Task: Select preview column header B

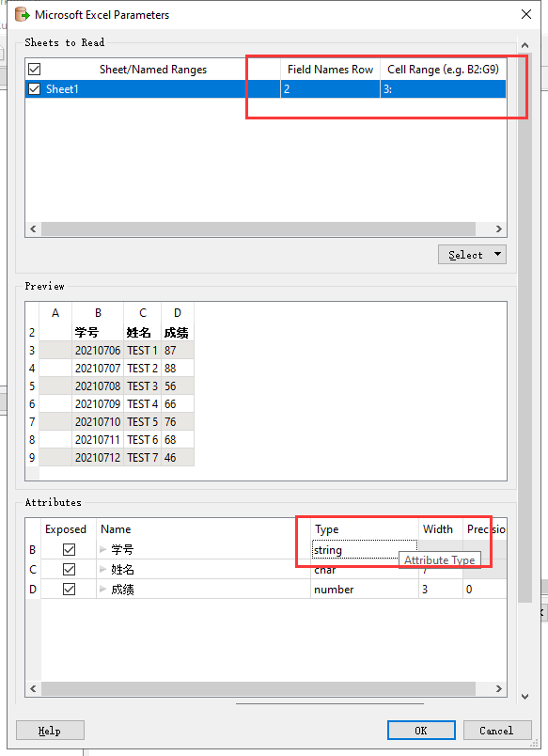Action: pyautogui.click(x=98, y=313)
